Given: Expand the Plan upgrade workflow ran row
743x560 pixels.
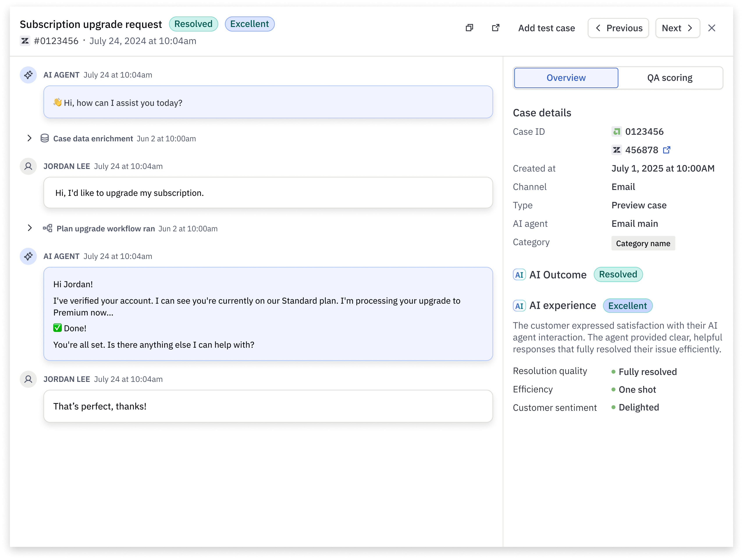Looking at the screenshot, I should pos(30,228).
